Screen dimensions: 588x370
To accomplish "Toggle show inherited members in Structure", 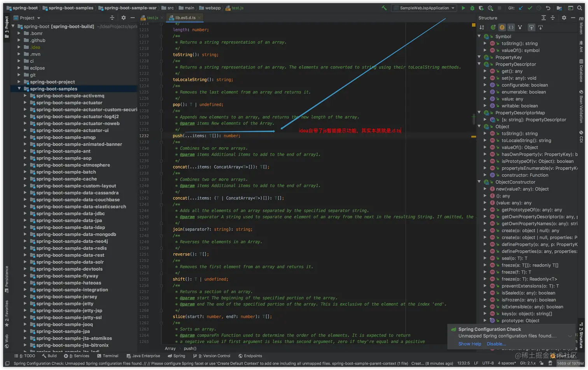I will click(x=493, y=27).
